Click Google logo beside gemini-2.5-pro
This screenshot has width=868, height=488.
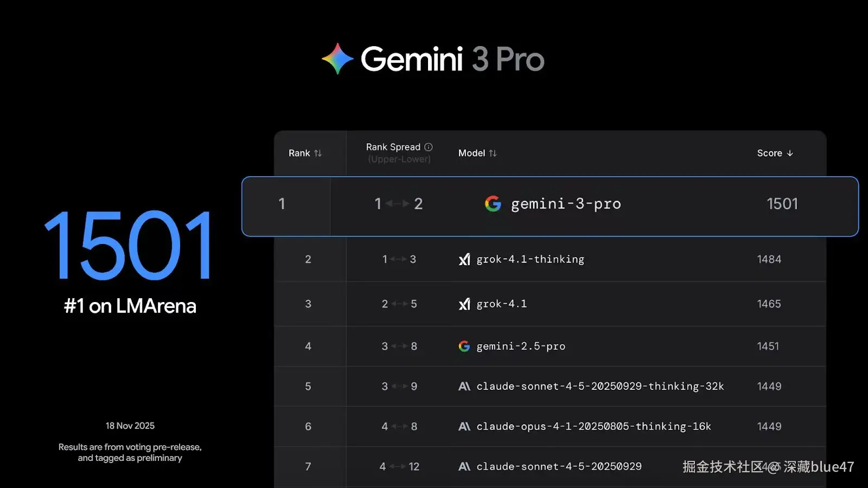click(464, 346)
